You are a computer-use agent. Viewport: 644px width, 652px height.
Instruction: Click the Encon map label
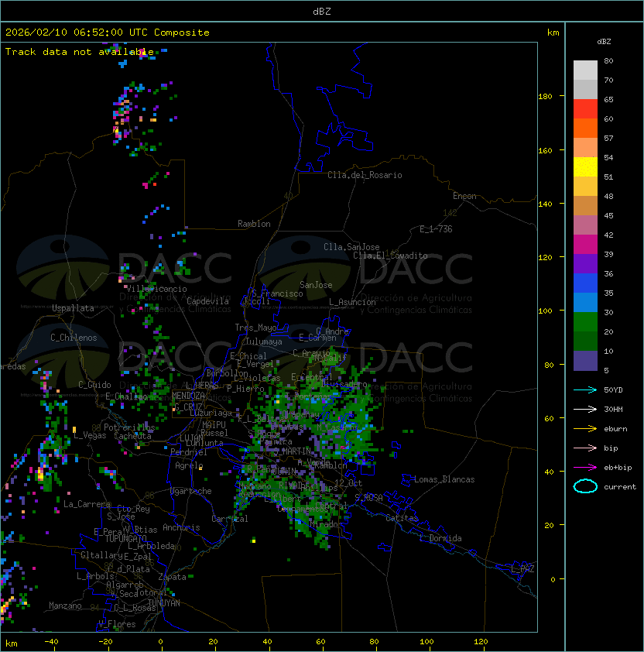464,196
